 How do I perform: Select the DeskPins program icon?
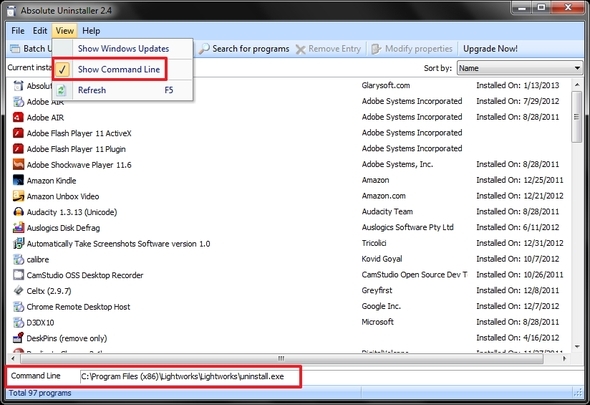point(18,338)
